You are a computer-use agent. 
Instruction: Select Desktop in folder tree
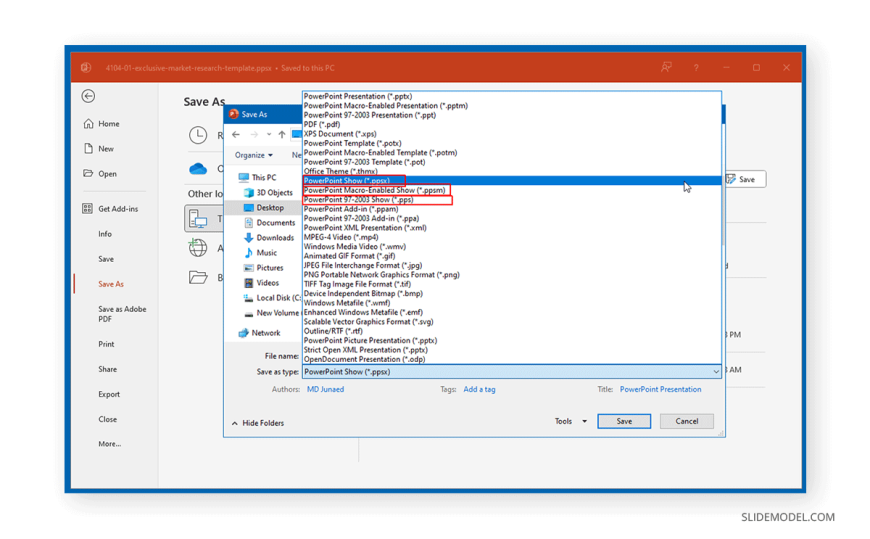pyautogui.click(x=264, y=208)
